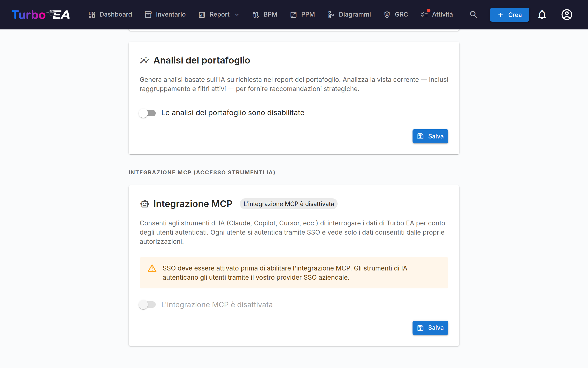Save the Analisi del portafoglio settings
Screen dimensions: 588x368
coord(430,136)
